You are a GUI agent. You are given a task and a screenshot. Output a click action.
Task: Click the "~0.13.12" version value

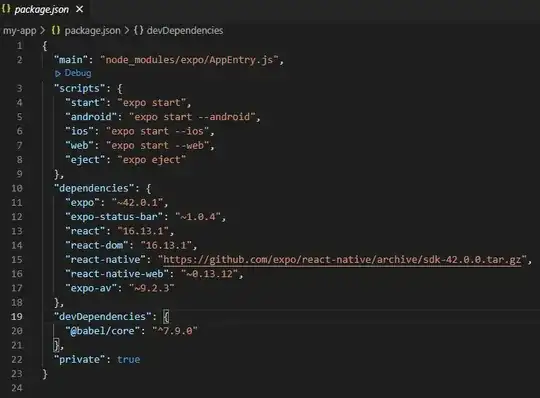[209, 274]
